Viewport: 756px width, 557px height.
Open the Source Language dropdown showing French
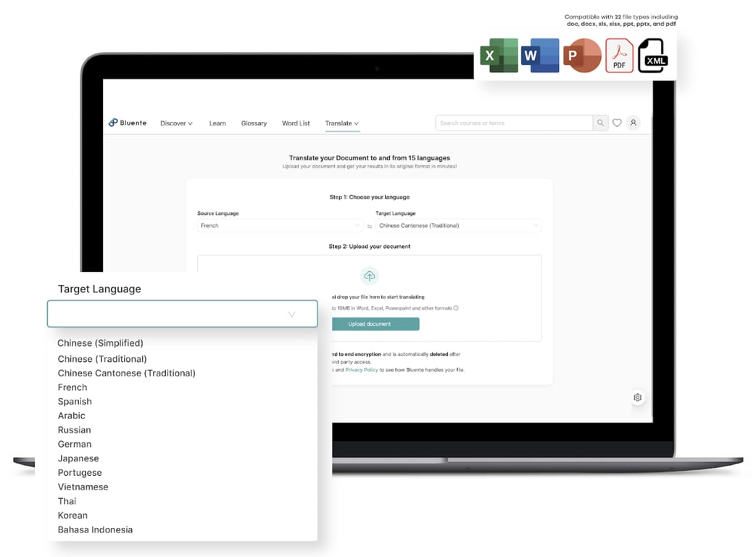281,225
